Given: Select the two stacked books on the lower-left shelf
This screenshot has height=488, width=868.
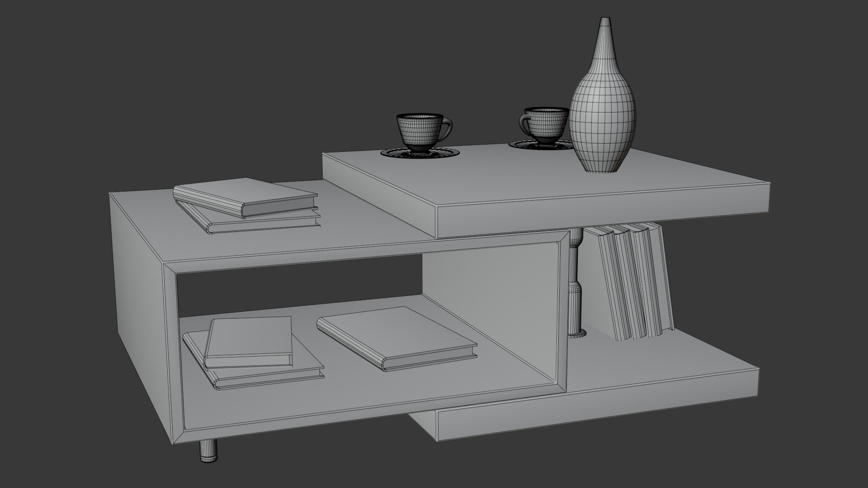Looking at the screenshot, I should pyautogui.click(x=253, y=352).
